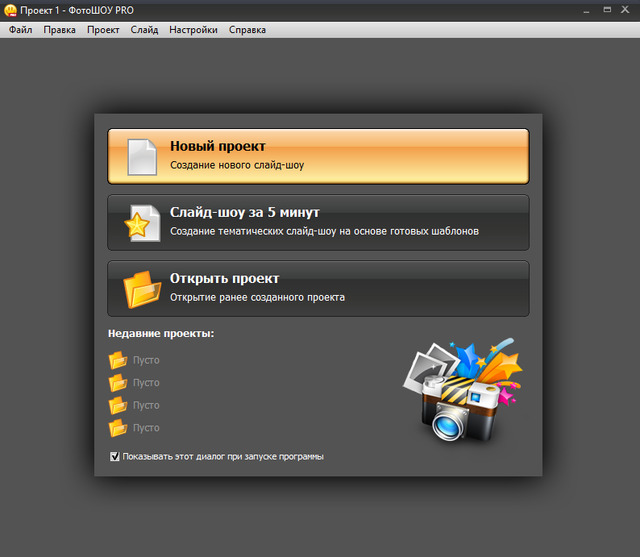Open the Правка menu
This screenshot has height=557, width=640.
pyautogui.click(x=59, y=30)
